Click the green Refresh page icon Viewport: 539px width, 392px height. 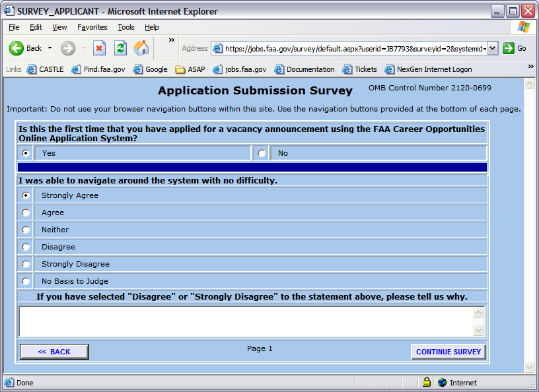(120, 48)
